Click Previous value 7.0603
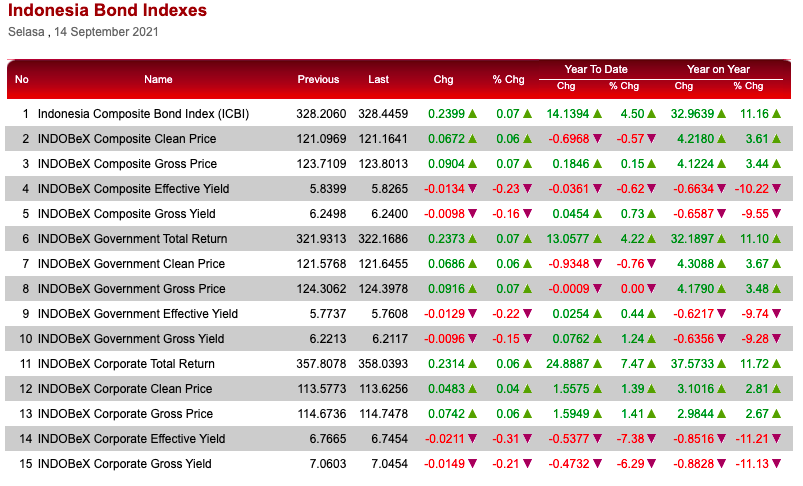Viewport: 803px width, 486px height. click(328, 463)
